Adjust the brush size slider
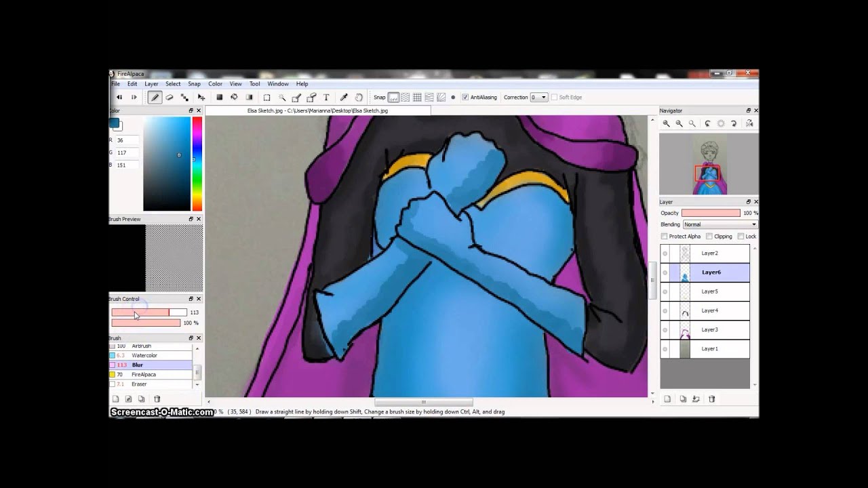 tap(149, 312)
